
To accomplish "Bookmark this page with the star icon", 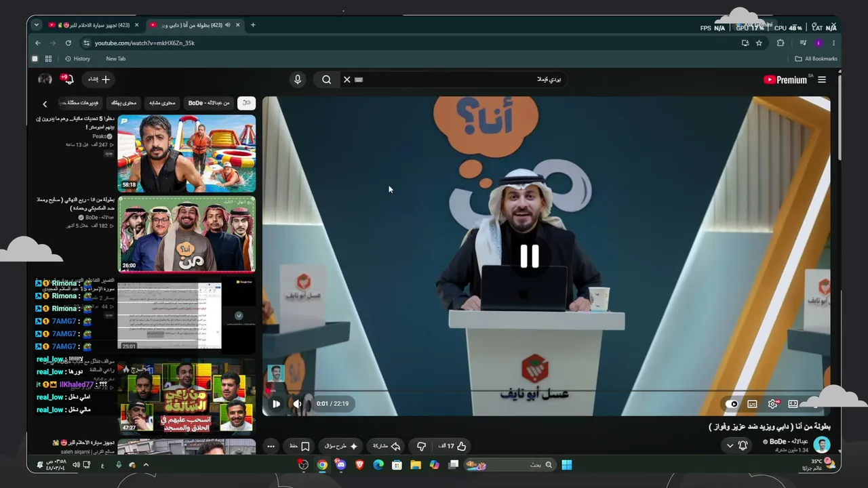I will point(759,43).
